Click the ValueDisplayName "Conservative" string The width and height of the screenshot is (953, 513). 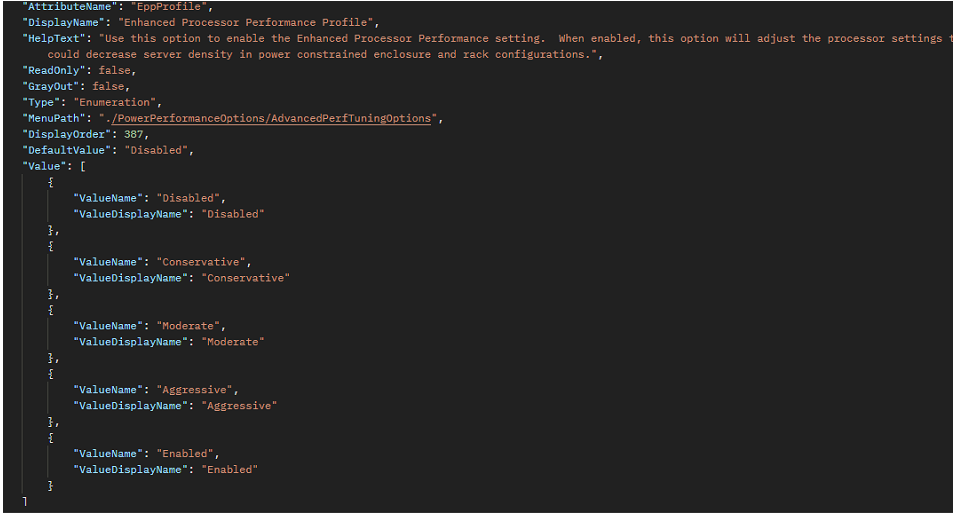coord(245,278)
